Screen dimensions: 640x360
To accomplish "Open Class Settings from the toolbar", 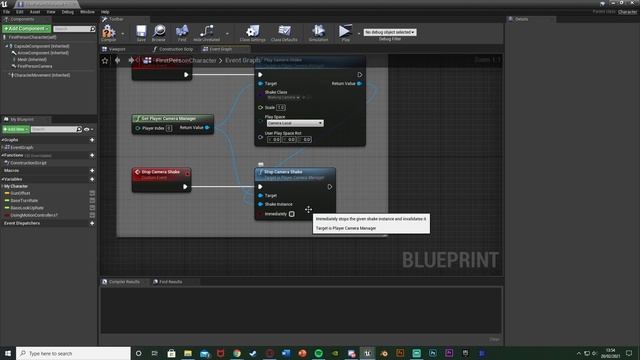I will click(x=253, y=32).
